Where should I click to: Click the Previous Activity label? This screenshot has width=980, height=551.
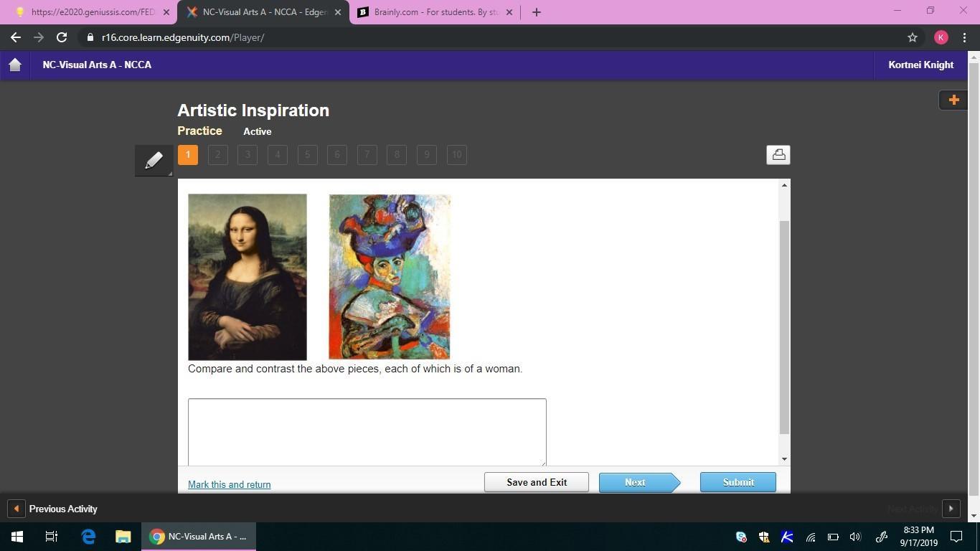tap(63, 509)
